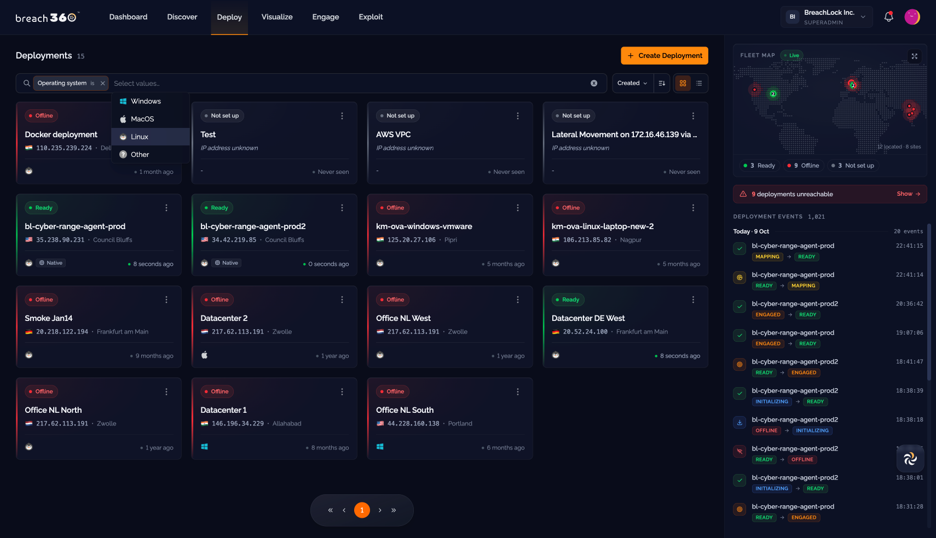Click green marker on North America map

click(x=773, y=94)
